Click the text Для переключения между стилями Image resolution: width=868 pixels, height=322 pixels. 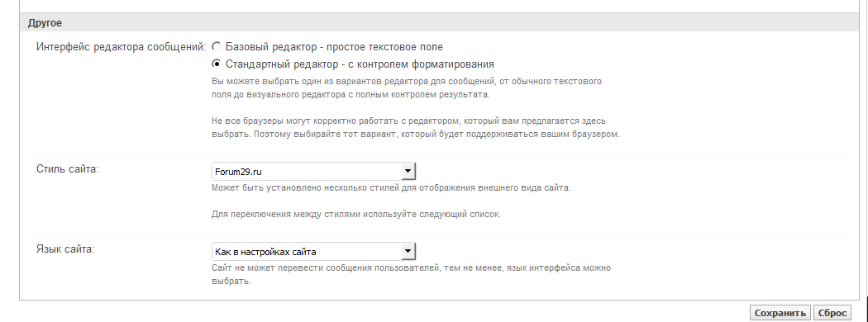click(x=356, y=214)
